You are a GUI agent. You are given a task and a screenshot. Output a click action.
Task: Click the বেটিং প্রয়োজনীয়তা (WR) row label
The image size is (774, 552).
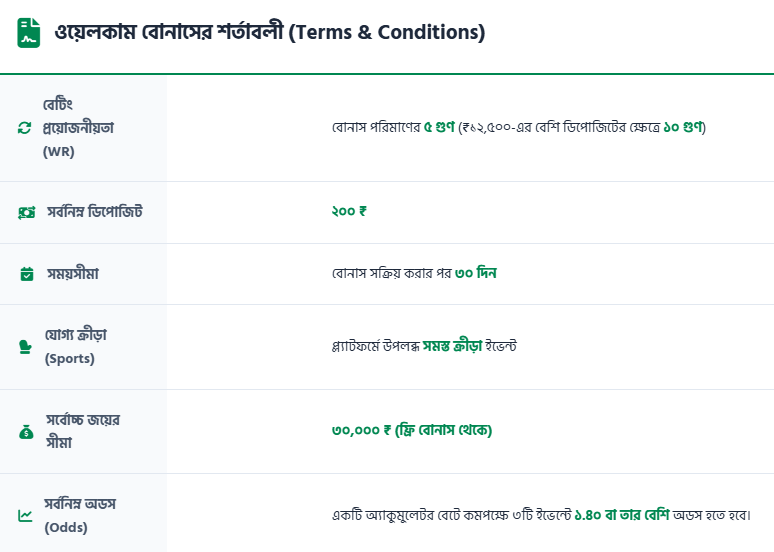coord(79,128)
